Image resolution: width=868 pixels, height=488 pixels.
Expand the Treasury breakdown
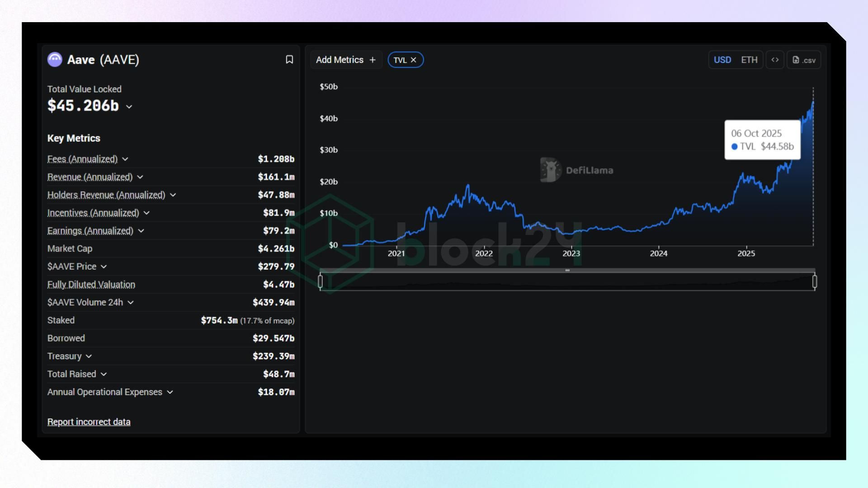(x=89, y=356)
